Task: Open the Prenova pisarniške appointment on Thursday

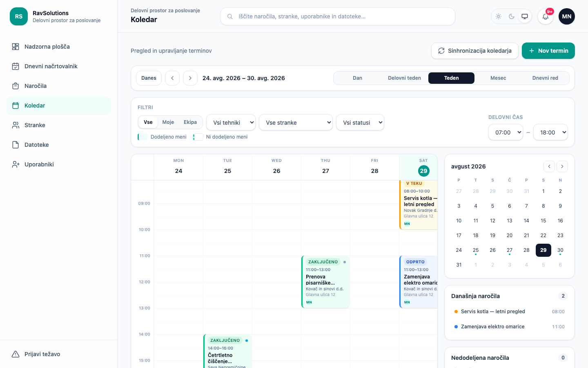Action: click(325, 282)
